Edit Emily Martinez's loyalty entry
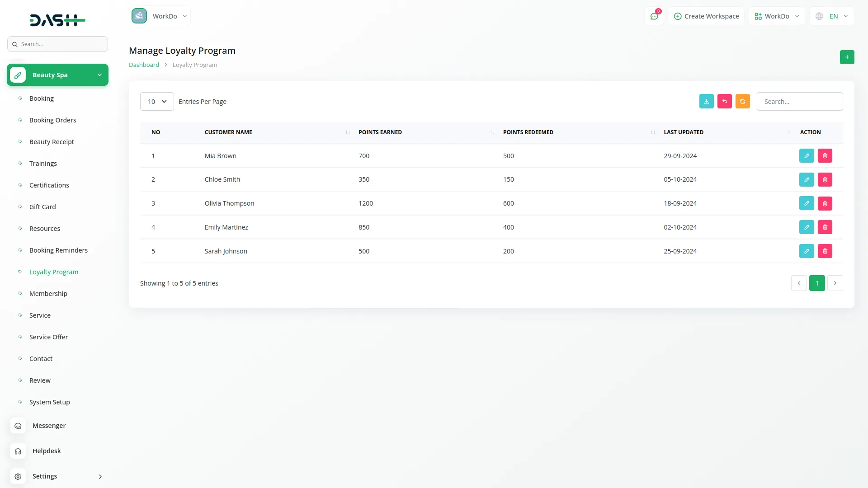This screenshot has width=868, height=488. point(806,227)
